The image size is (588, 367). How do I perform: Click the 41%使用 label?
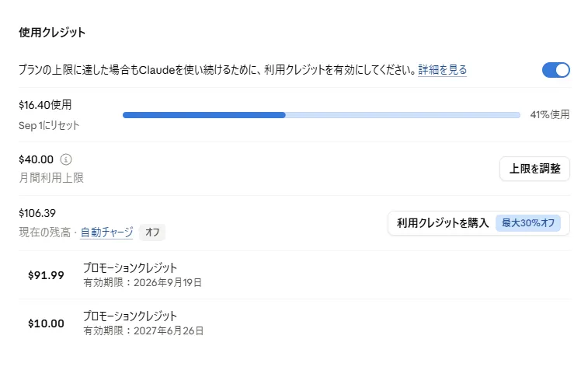[x=550, y=114]
